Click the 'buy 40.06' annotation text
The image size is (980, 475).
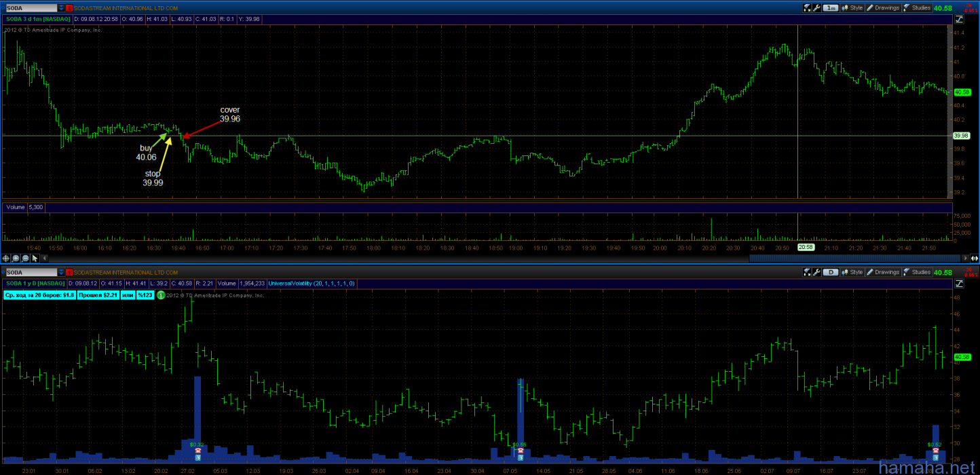tap(146, 152)
